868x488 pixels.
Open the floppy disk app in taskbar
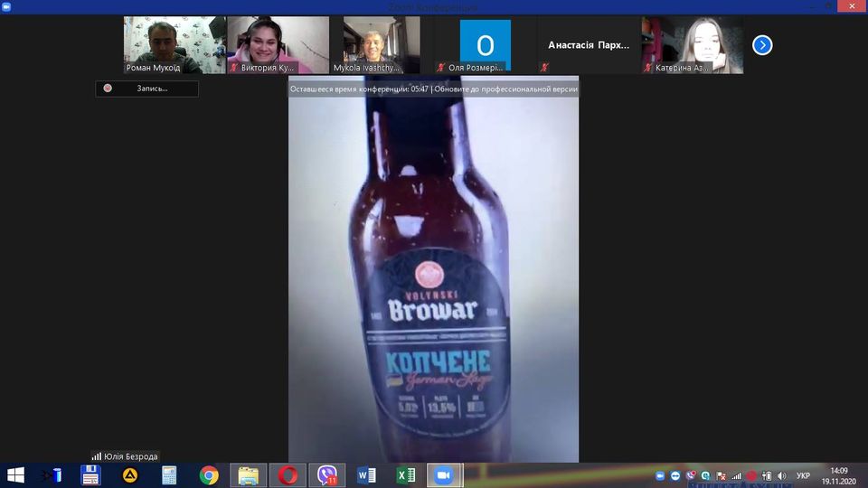(90, 475)
